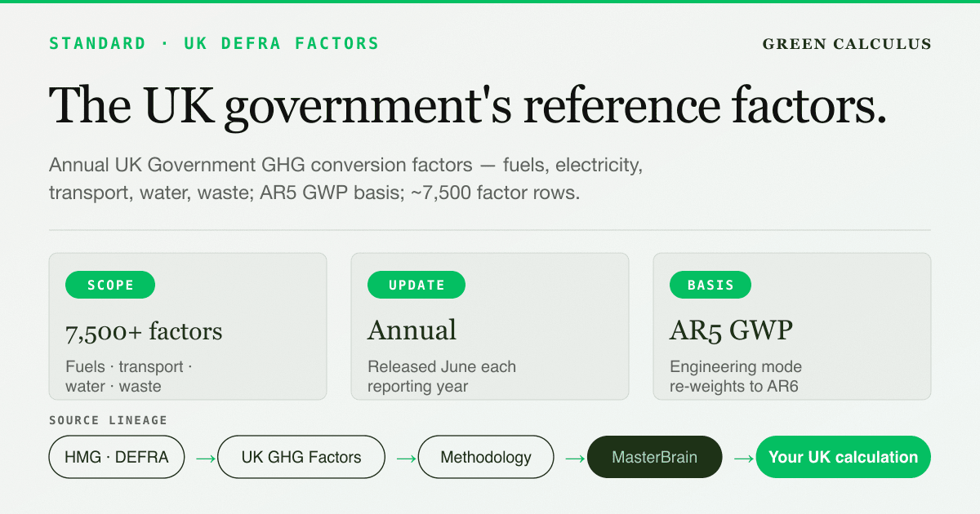Click the headline 'The UK government's reference factors.'
Image resolution: width=980 pixels, height=514 pixels.
[468, 106]
